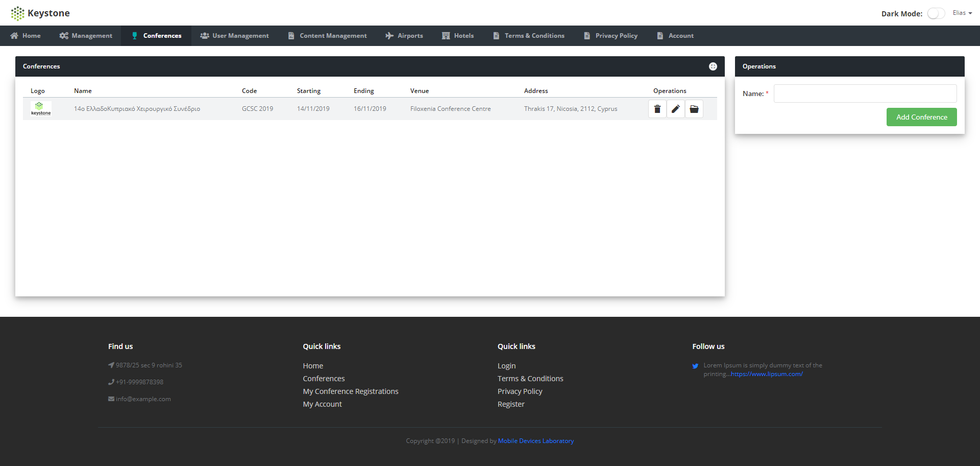Open the Management menu
The image size is (980, 466).
click(x=86, y=36)
